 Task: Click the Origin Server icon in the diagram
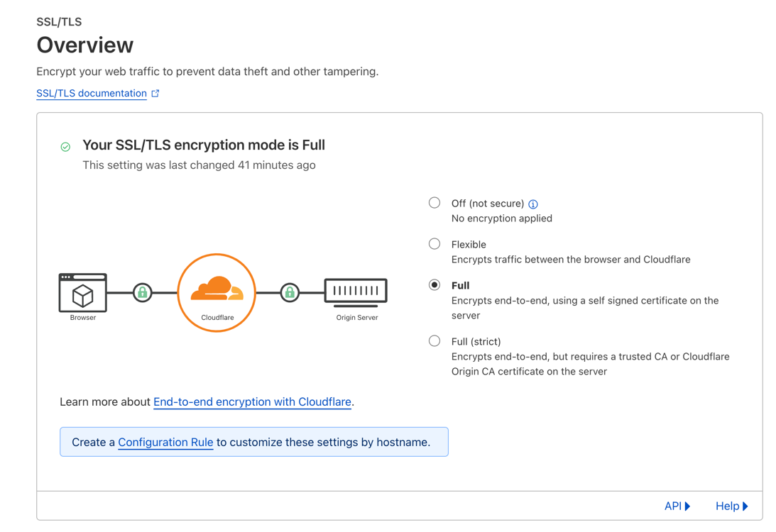click(x=355, y=291)
